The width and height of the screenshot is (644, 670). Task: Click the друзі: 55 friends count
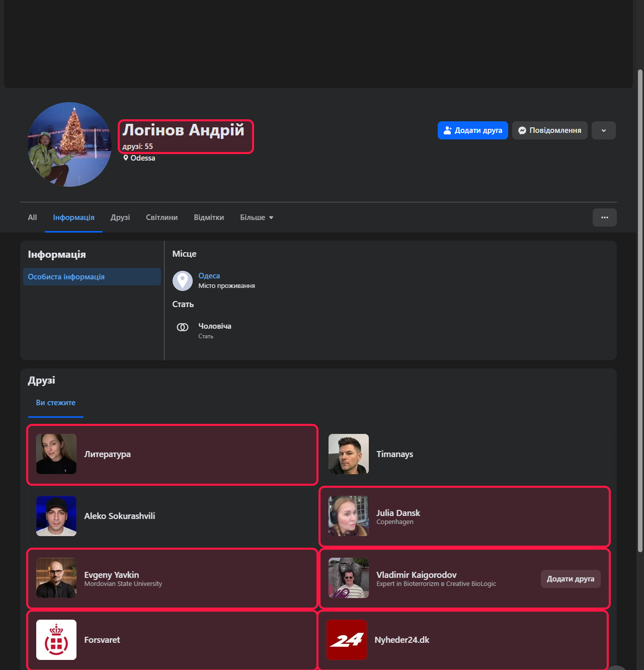pyautogui.click(x=137, y=146)
